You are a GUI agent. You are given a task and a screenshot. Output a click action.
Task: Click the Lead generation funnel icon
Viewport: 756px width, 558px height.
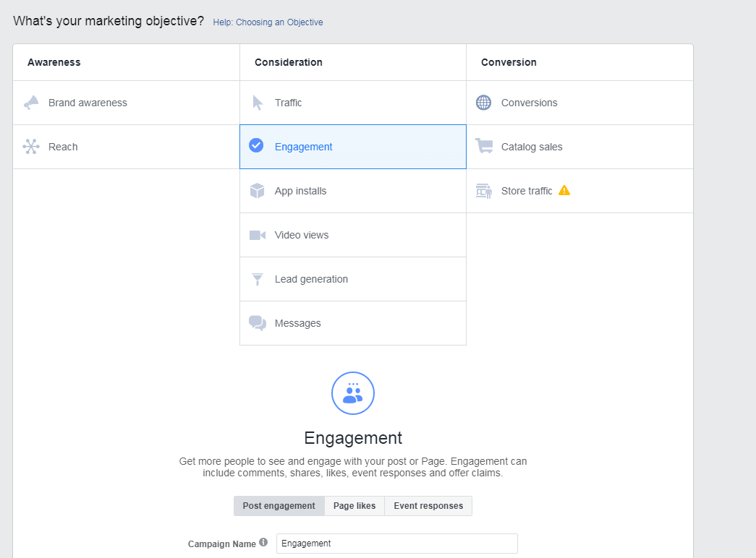click(x=258, y=278)
